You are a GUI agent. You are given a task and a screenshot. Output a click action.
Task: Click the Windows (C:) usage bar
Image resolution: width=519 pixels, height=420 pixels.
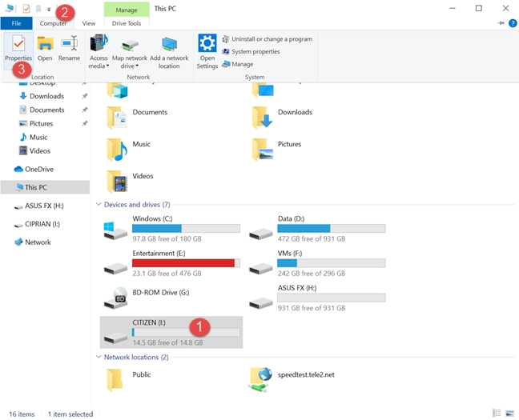click(x=186, y=228)
